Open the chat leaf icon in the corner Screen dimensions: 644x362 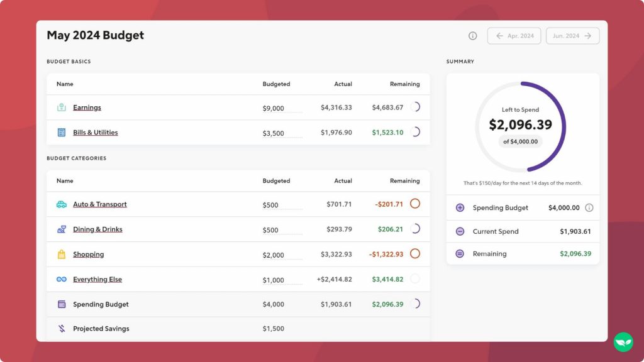[x=622, y=341]
